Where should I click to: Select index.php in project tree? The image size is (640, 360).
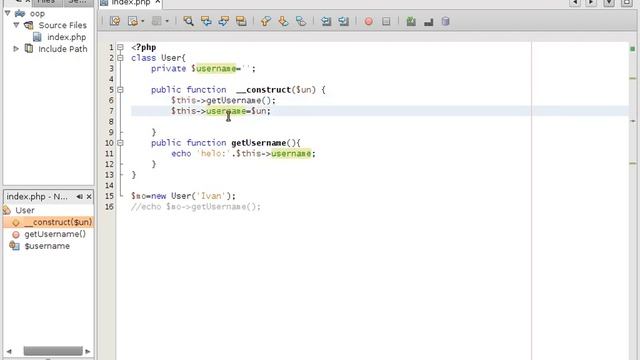click(x=67, y=37)
